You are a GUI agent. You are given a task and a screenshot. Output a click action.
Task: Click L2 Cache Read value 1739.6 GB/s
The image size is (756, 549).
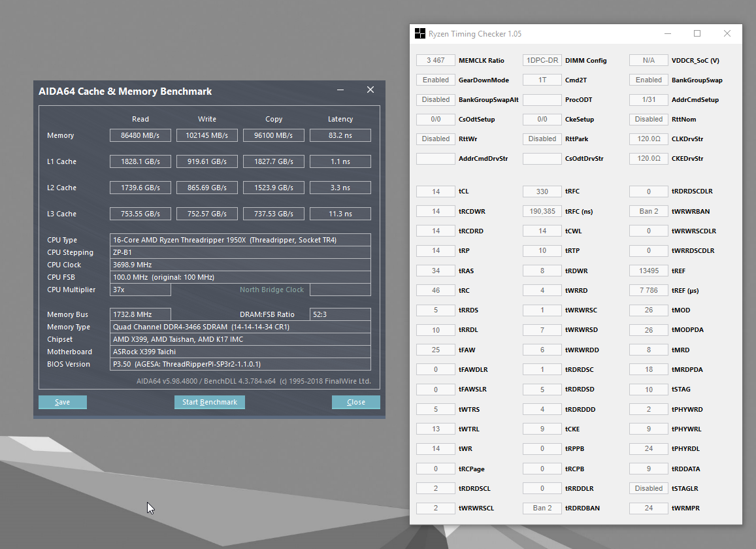[140, 187]
